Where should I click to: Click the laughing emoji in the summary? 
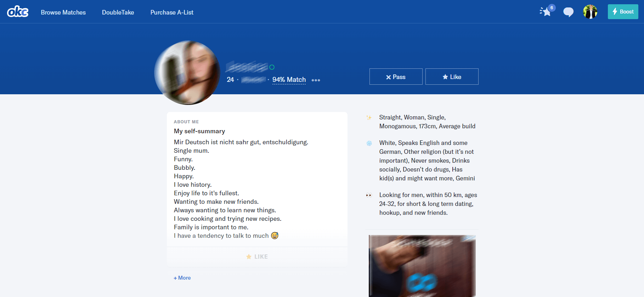(x=275, y=236)
